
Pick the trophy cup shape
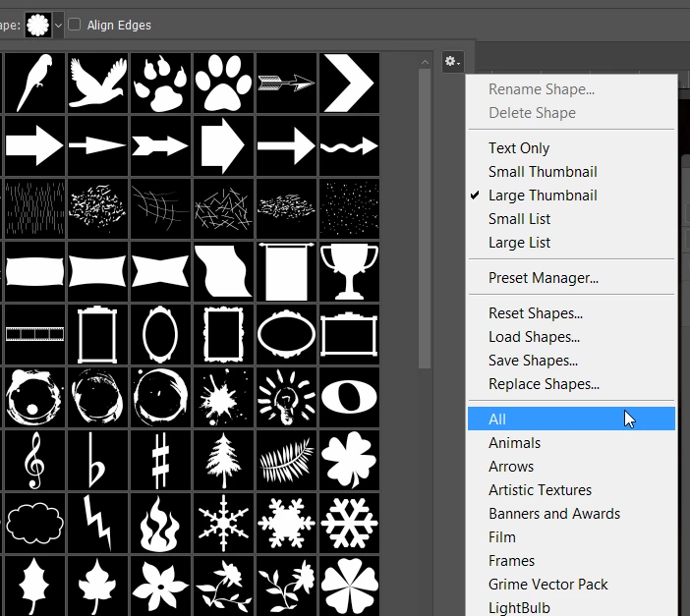(x=349, y=271)
